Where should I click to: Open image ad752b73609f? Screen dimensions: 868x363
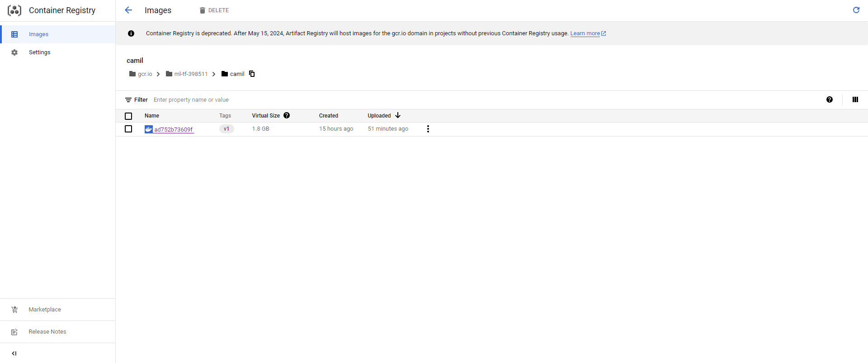tap(174, 129)
